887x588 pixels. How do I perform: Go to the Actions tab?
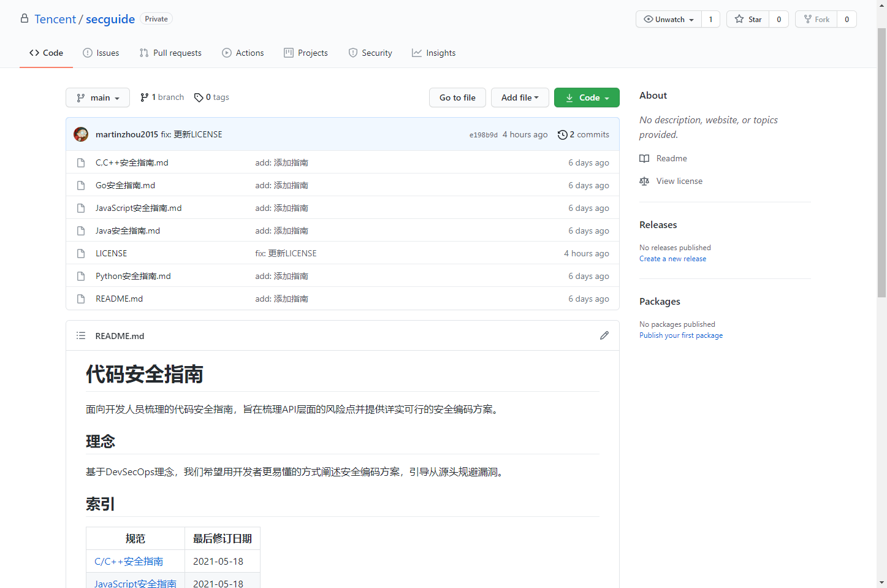pyautogui.click(x=243, y=53)
